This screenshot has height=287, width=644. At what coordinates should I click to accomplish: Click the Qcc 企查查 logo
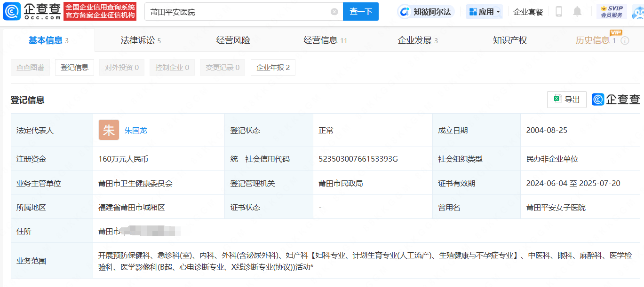point(32,11)
